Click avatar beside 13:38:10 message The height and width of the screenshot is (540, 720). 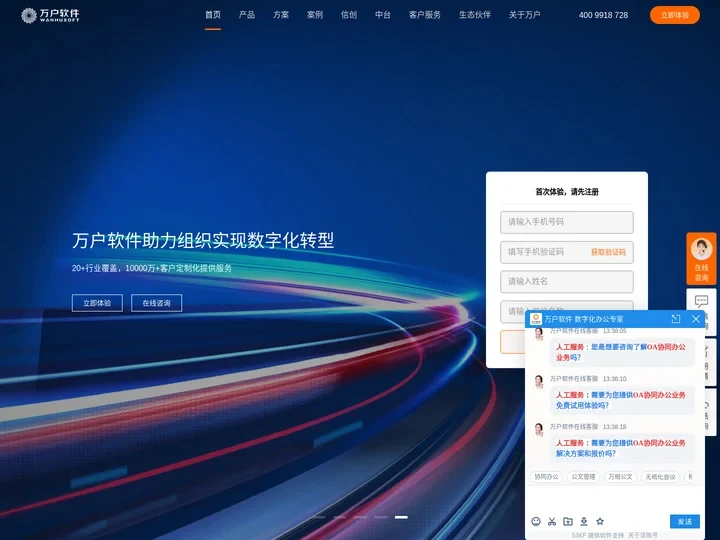coord(539,382)
